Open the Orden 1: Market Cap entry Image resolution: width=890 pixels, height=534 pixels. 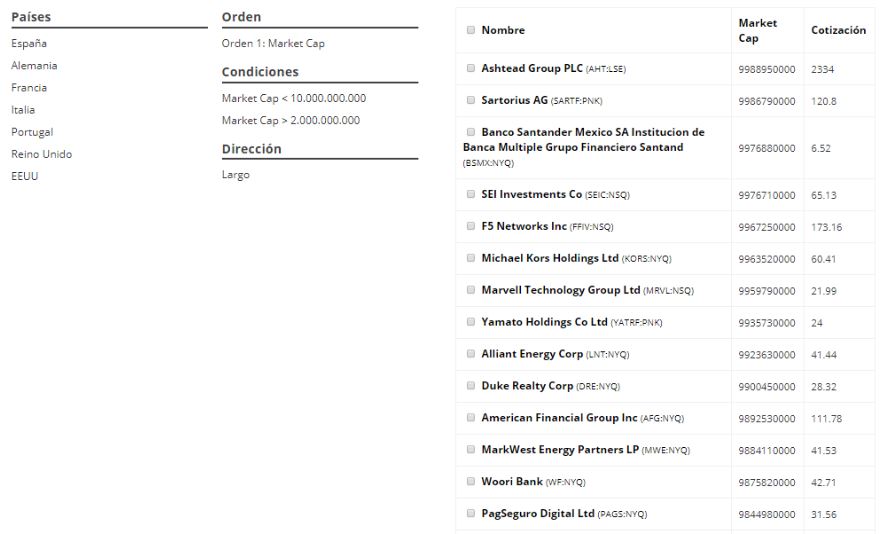pos(273,43)
